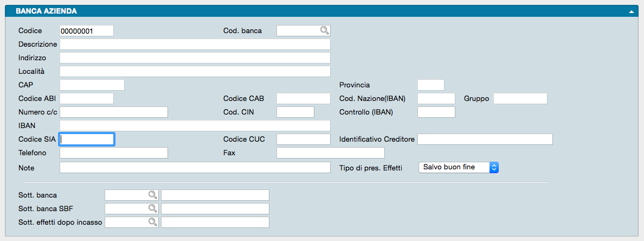Open lookup for Sott. effetti dopo incasso

tap(153, 222)
